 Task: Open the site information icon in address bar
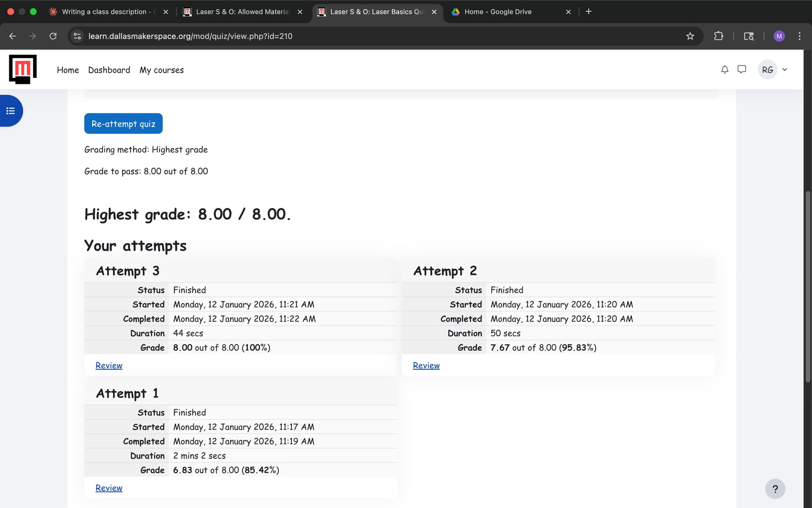(77, 36)
